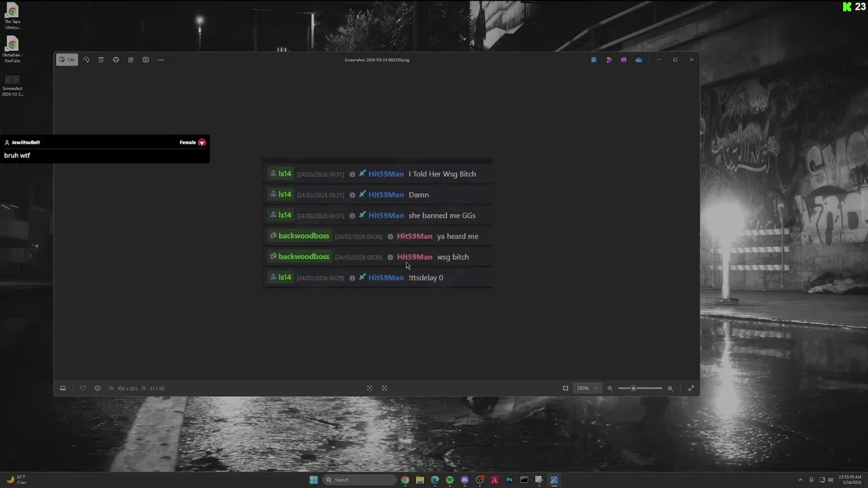The image size is (868, 488).
Task: Select the Screenshot 2026-03-2 desktop file
Action: click(x=12, y=85)
